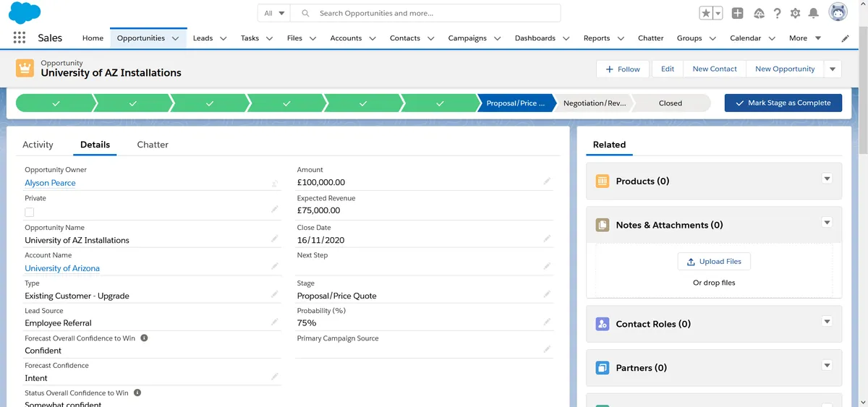Open the More navigation dropdown

(x=805, y=38)
